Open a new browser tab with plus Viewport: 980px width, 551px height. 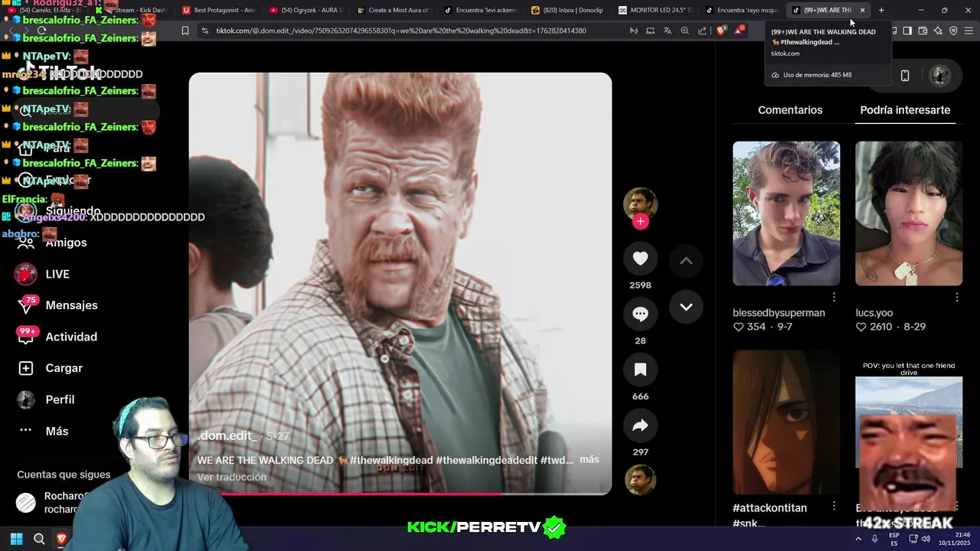881,10
